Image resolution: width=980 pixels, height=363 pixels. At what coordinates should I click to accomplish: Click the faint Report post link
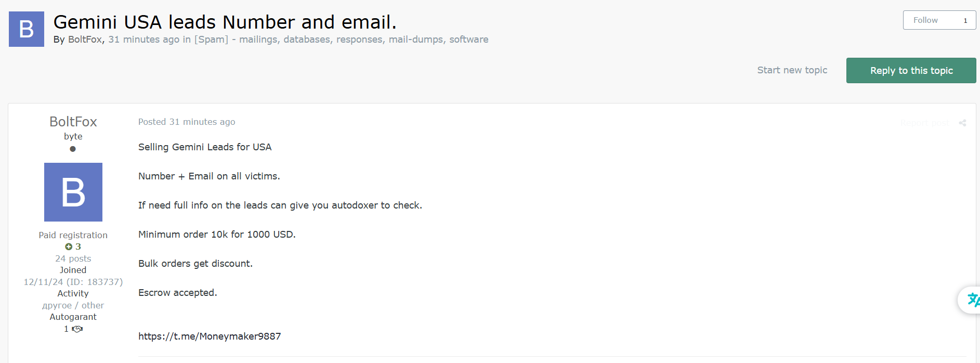(924, 123)
